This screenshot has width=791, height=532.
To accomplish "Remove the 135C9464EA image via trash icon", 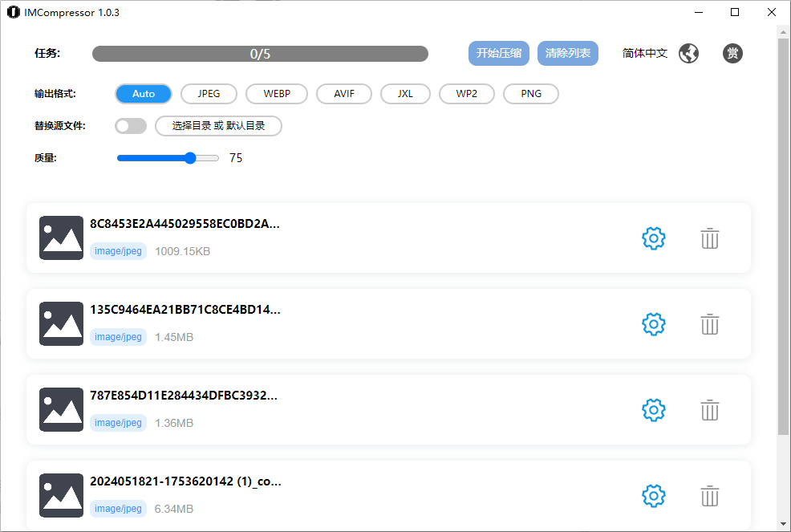I will (x=709, y=324).
